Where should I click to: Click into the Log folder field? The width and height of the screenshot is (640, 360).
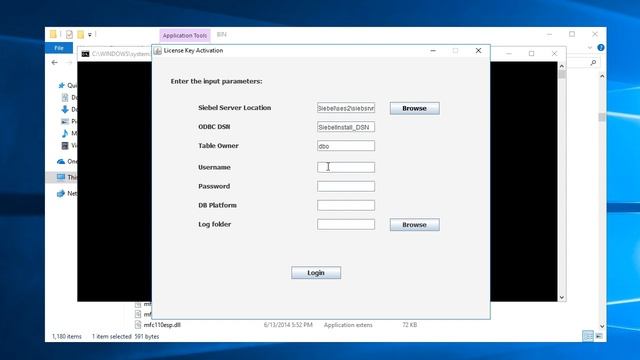pyautogui.click(x=346, y=224)
